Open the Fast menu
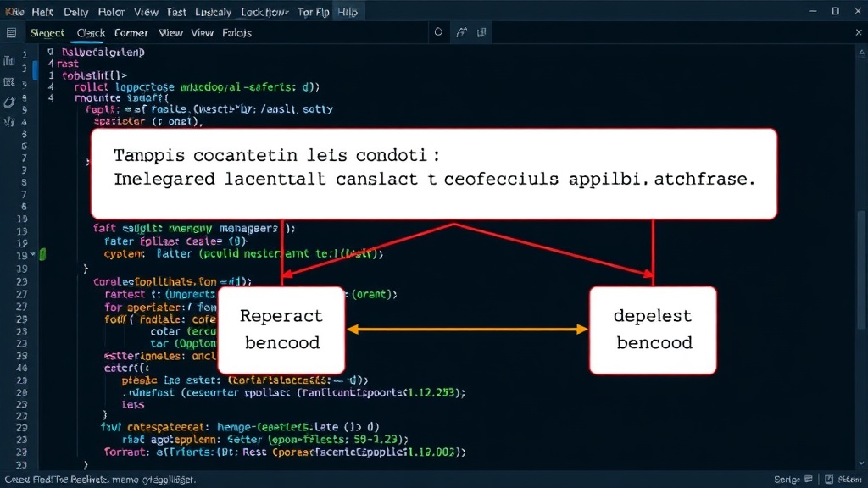Viewport: 868px width, 488px height. 176,12
